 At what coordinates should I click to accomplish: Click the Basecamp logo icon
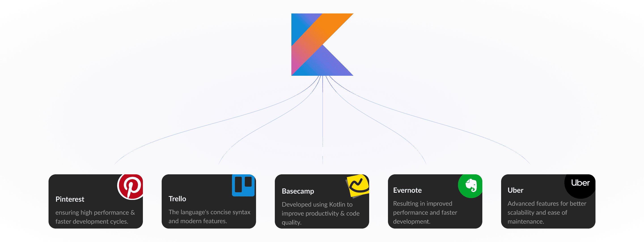pos(358,186)
